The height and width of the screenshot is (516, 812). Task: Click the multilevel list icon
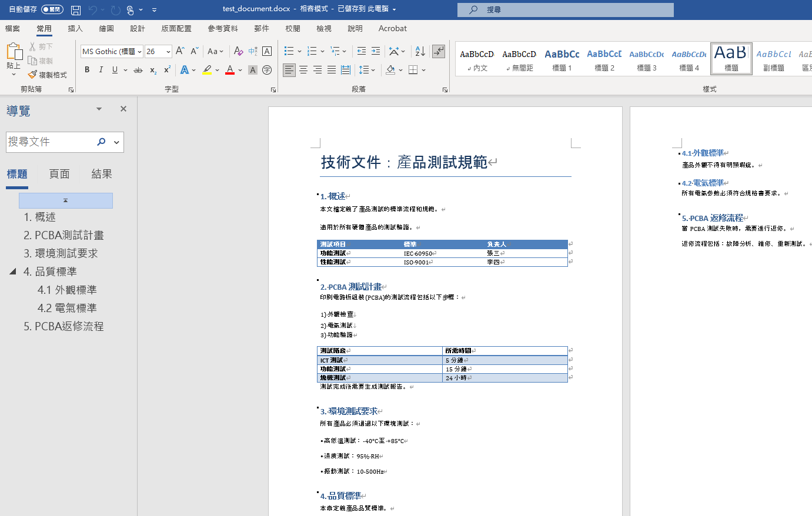tap(335, 51)
